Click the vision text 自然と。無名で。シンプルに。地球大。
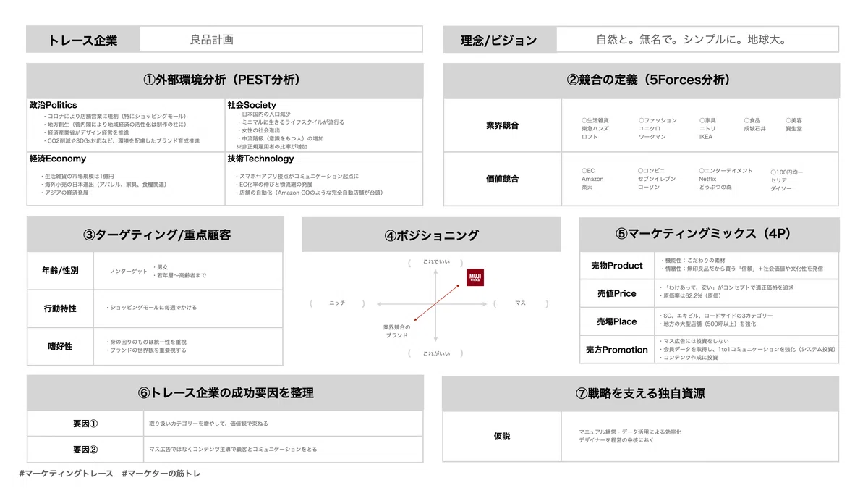868x488 pixels. pos(692,40)
